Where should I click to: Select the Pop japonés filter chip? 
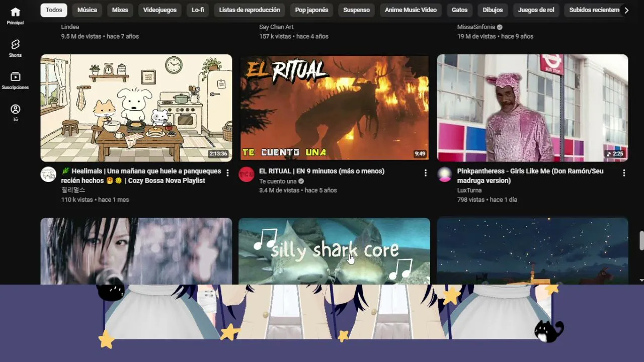click(x=311, y=10)
